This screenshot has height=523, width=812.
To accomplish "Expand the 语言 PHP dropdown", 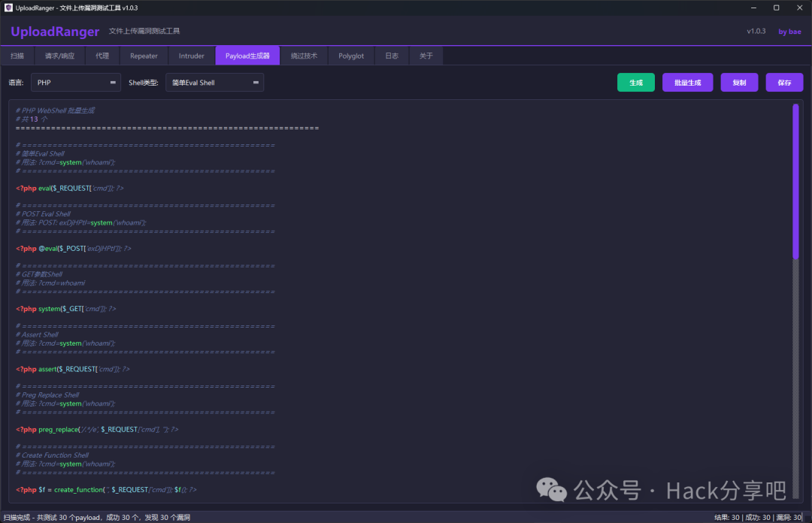I will pyautogui.click(x=76, y=83).
